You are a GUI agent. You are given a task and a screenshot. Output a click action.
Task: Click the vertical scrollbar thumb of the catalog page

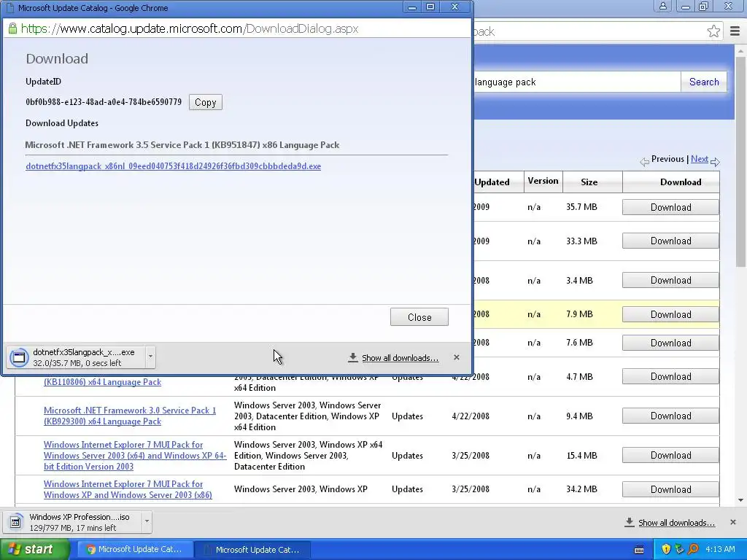tap(740, 162)
